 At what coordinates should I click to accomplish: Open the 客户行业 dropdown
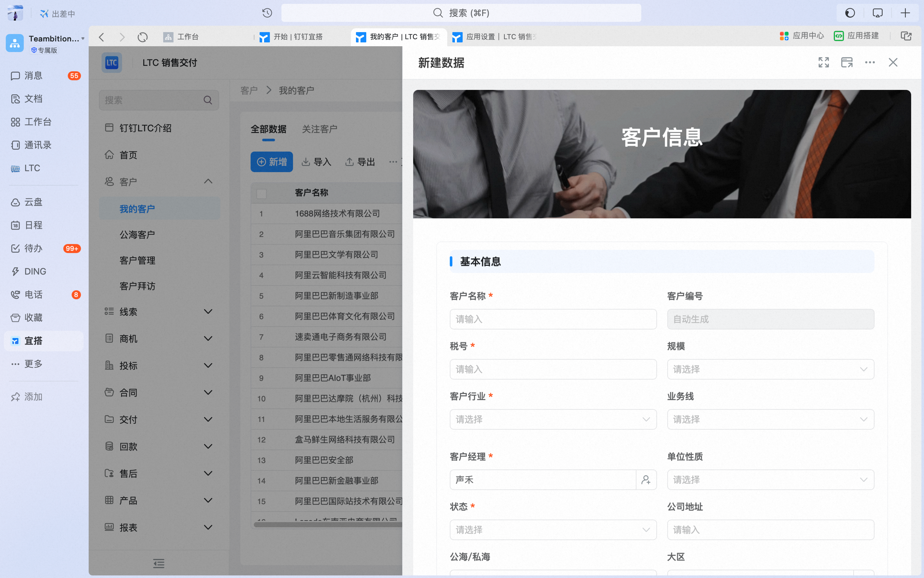553,419
